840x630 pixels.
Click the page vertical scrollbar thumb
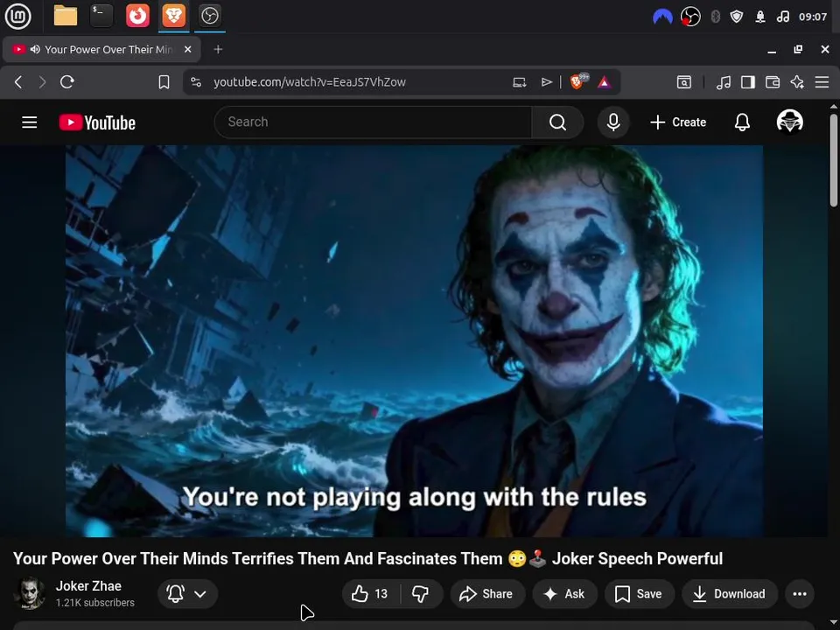(x=834, y=159)
